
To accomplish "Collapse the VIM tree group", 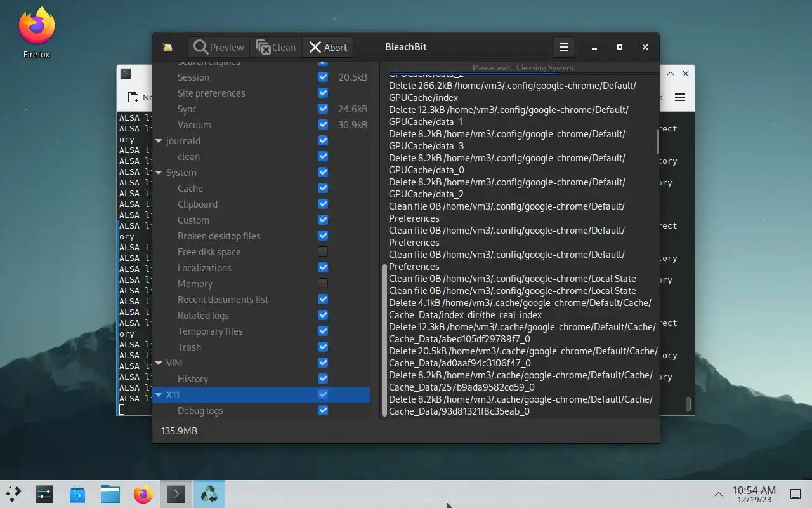I will coord(159,363).
